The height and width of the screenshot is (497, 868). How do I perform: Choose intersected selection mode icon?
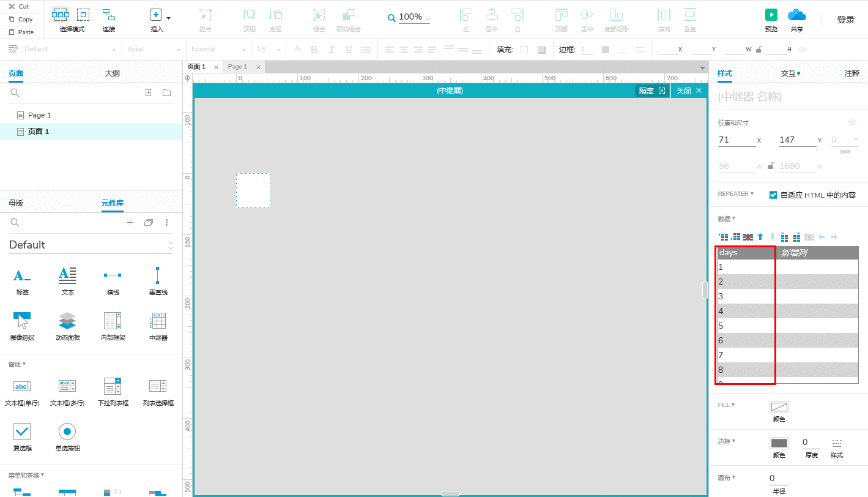coord(61,15)
